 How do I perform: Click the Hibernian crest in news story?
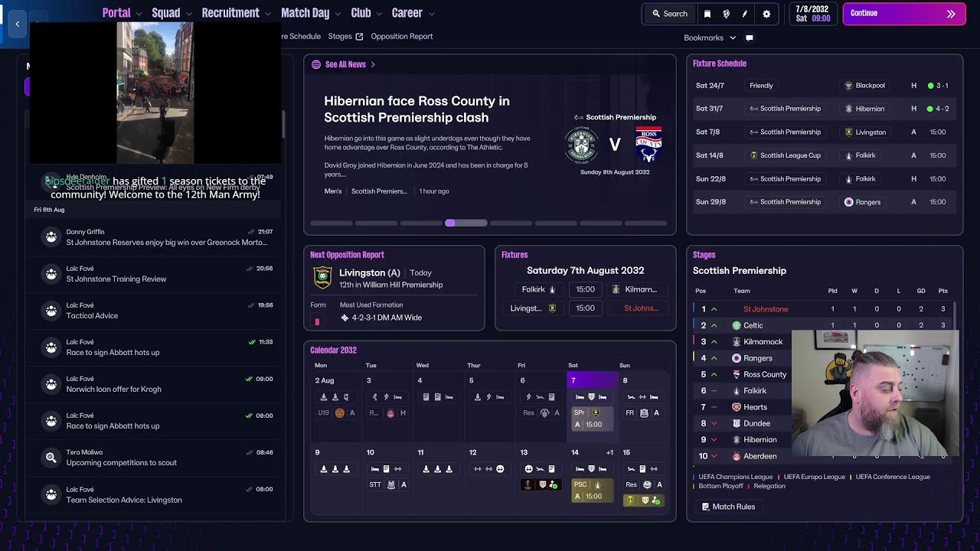[x=581, y=144]
